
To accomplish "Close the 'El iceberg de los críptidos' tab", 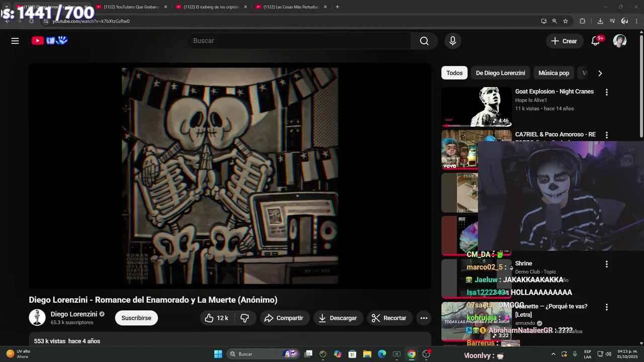I will pyautogui.click(x=245, y=7).
